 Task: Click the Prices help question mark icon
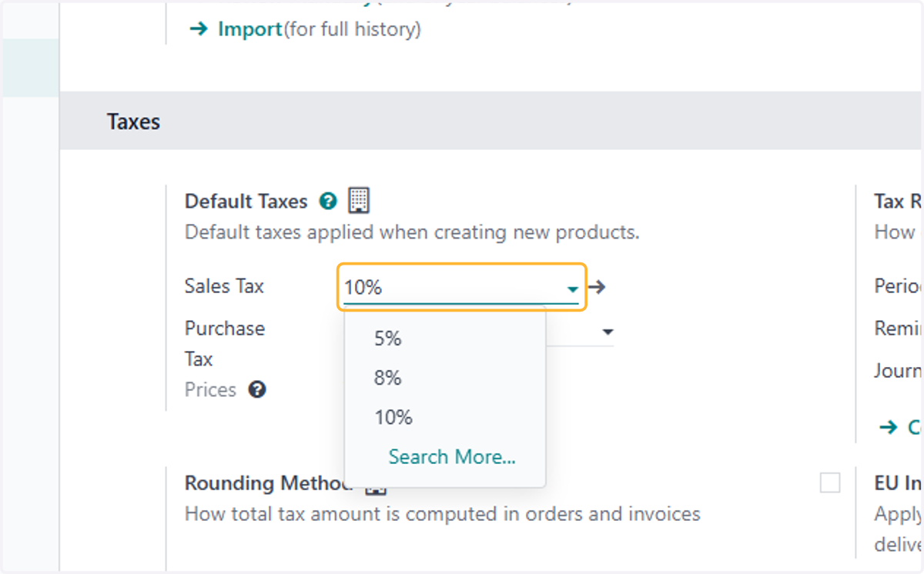257,389
